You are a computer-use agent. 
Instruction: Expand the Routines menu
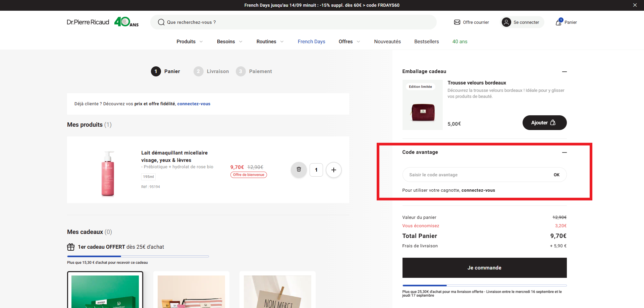(270, 42)
